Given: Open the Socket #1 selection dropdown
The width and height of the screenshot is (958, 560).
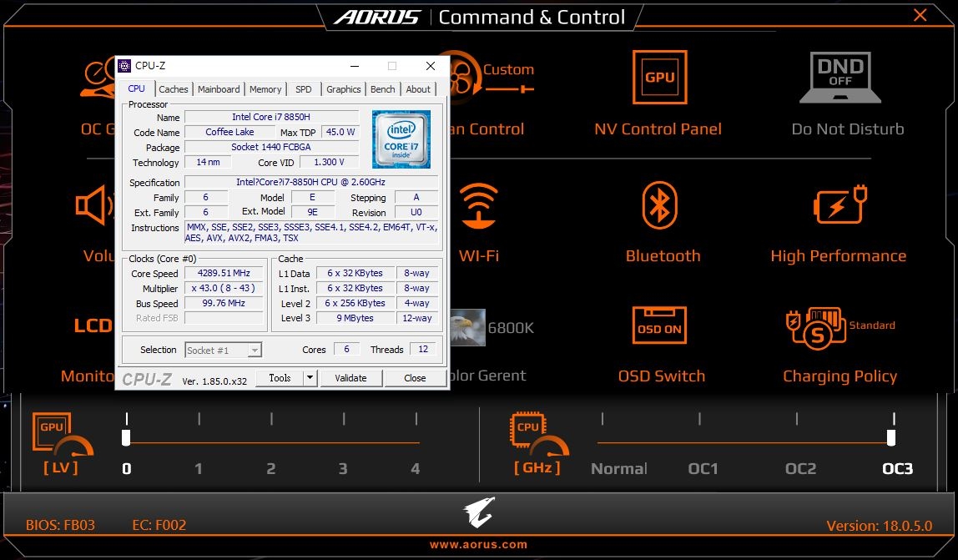Looking at the screenshot, I should tap(223, 350).
